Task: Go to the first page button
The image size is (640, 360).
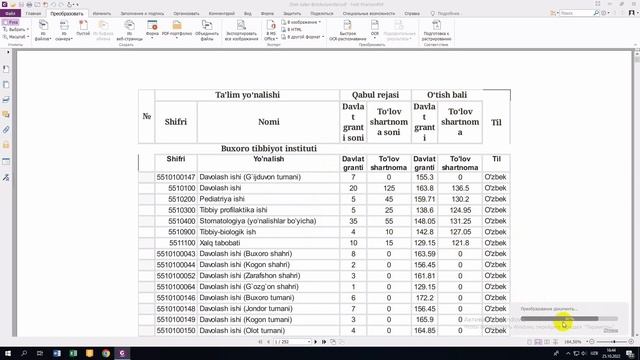Action: click(x=260, y=342)
